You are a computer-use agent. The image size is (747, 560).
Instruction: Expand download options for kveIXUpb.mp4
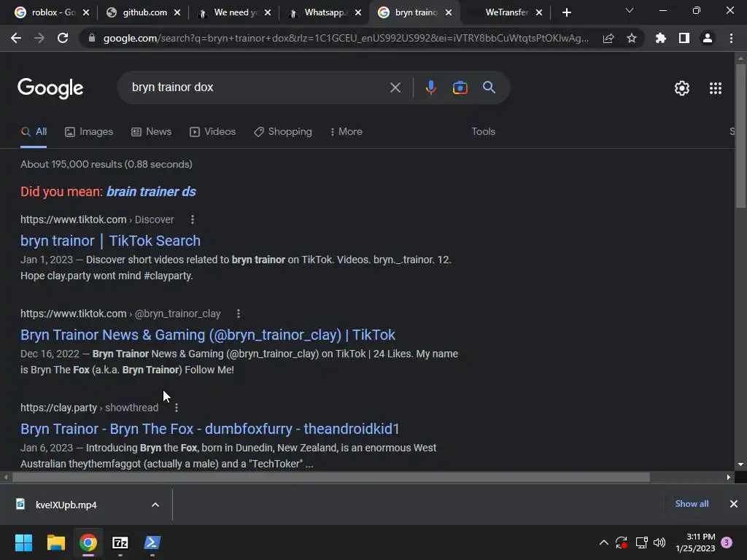tap(155, 505)
